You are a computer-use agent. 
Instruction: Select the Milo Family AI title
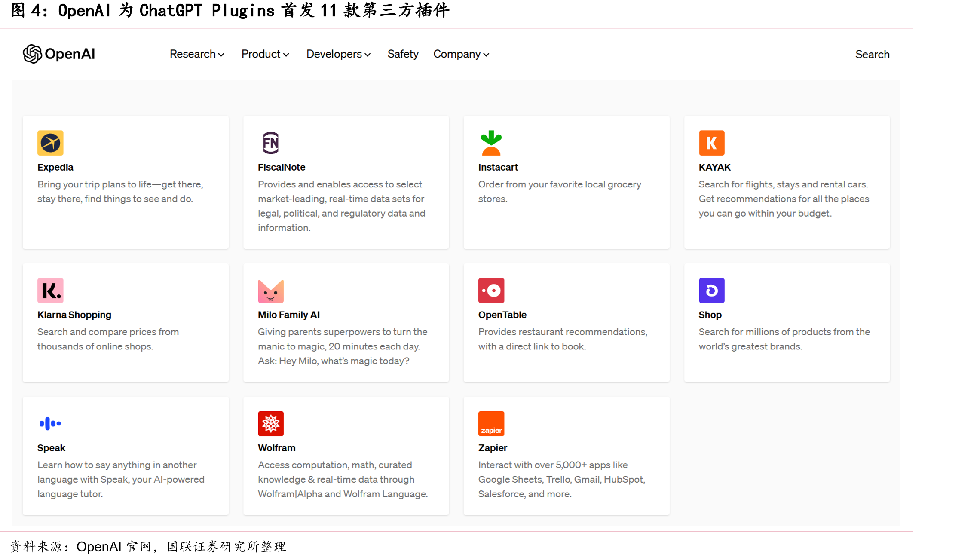coord(289,315)
